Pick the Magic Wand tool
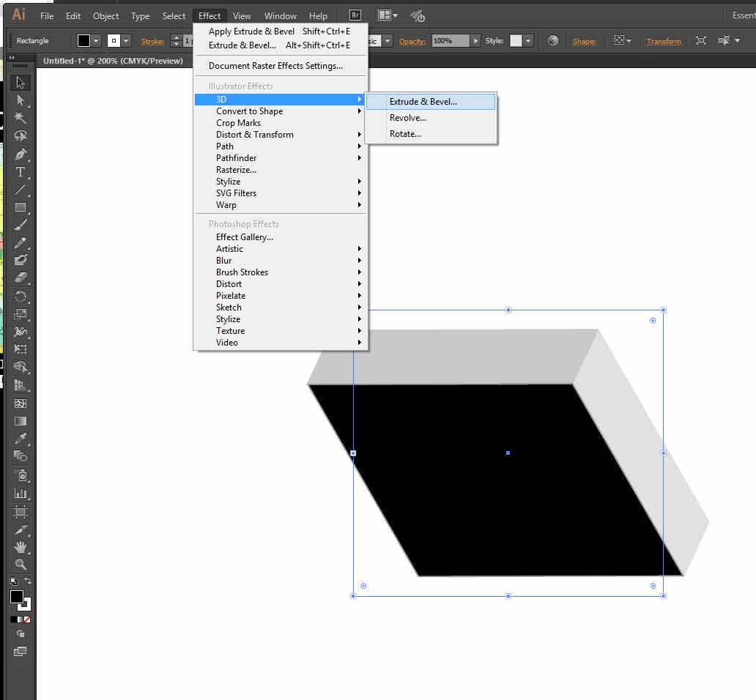The height and width of the screenshot is (700, 756). click(21, 118)
